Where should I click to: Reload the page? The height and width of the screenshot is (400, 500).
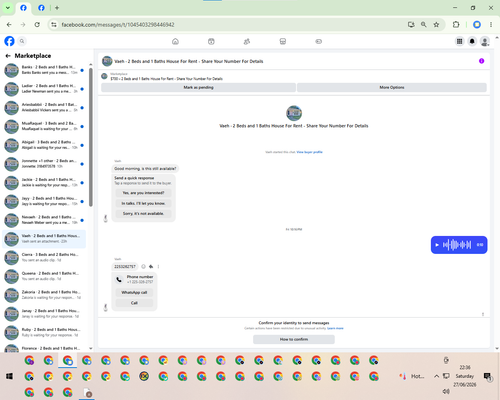(37, 25)
